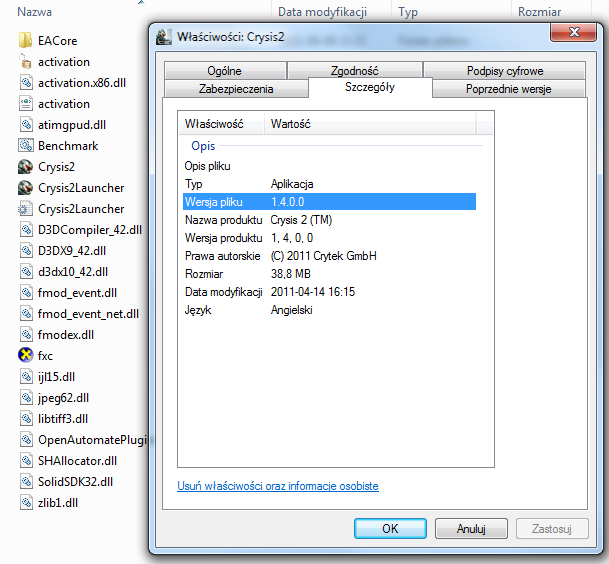The height and width of the screenshot is (564, 609).
Task: Click the Crysis2 application icon in list
Action: tap(25, 166)
